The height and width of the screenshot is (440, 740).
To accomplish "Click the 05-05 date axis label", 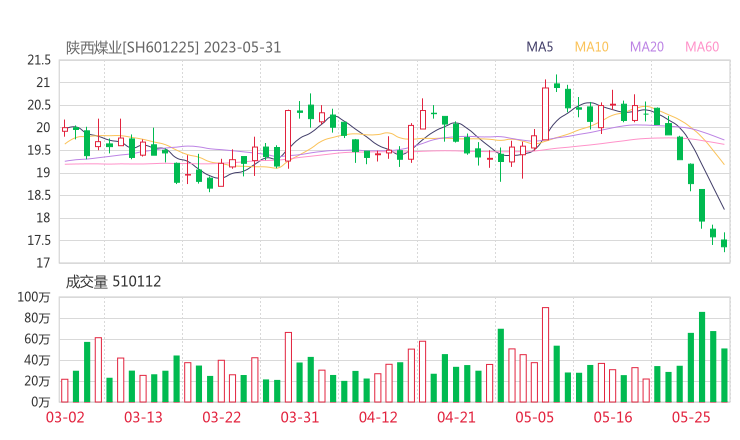I will tap(535, 417).
